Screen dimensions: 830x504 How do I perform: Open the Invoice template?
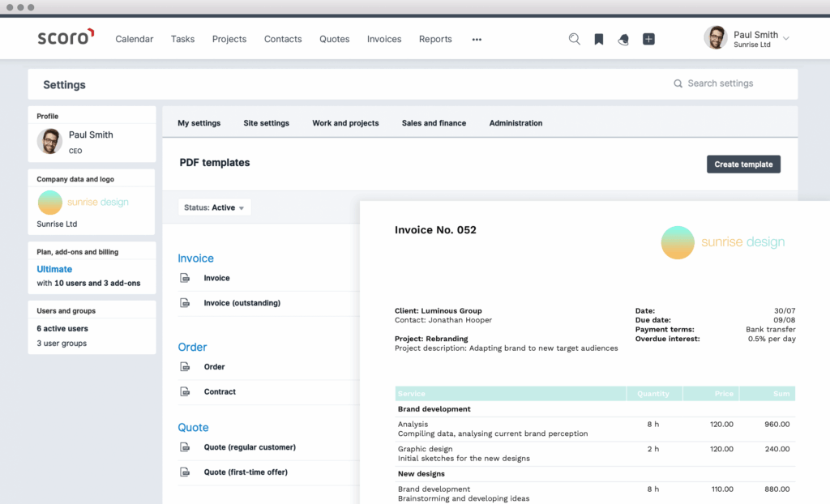click(216, 278)
